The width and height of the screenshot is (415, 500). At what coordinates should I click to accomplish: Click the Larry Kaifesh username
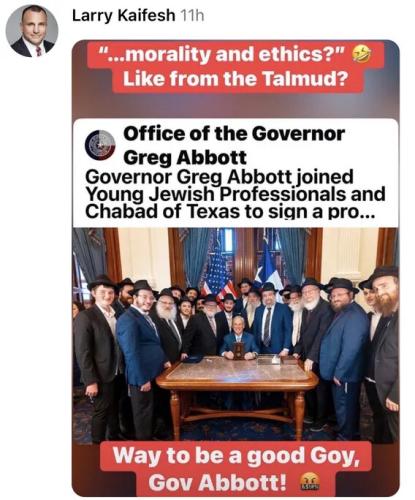(123, 15)
